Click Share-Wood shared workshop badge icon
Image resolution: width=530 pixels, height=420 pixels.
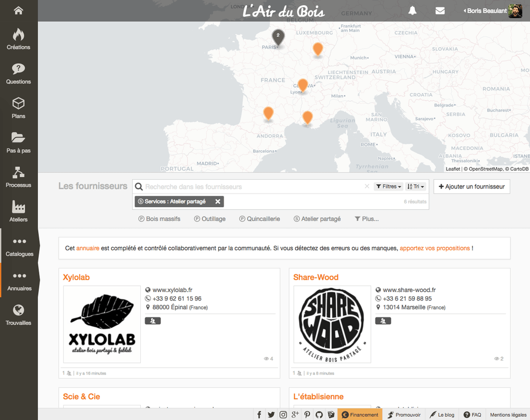click(383, 321)
